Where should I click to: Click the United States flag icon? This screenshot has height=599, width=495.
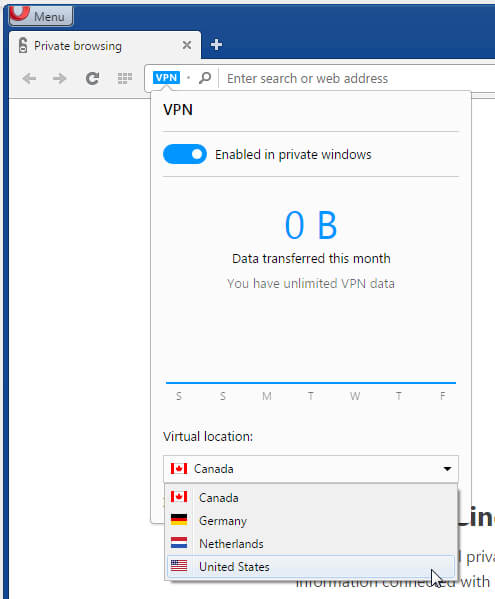(179, 566)
